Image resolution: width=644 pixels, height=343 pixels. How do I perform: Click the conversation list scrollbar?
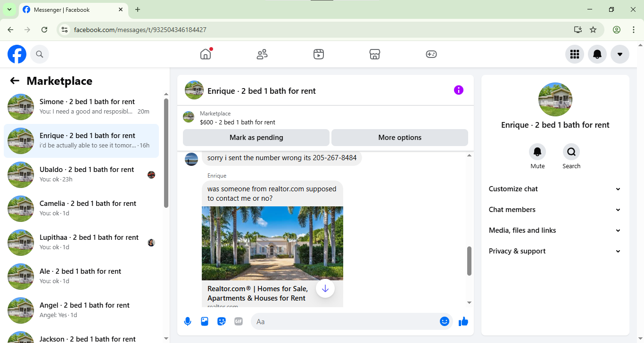pos(166,153)
